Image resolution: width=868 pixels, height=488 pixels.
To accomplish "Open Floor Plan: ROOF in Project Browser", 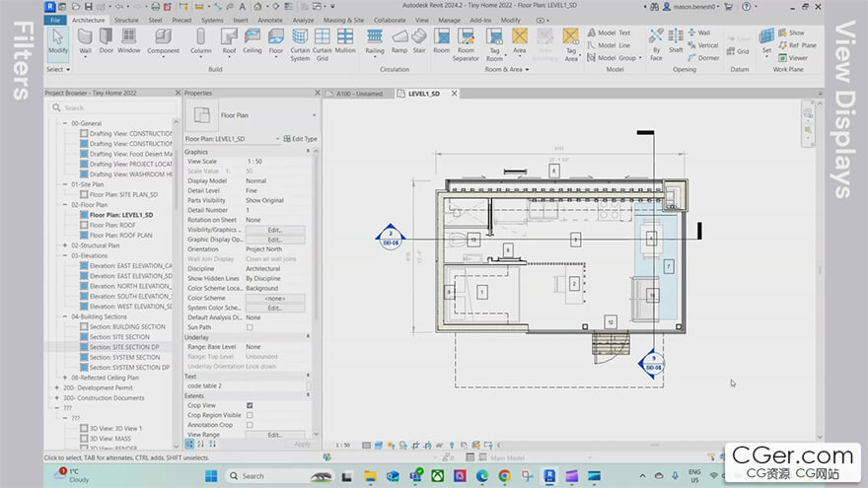I will coord(112,225).
